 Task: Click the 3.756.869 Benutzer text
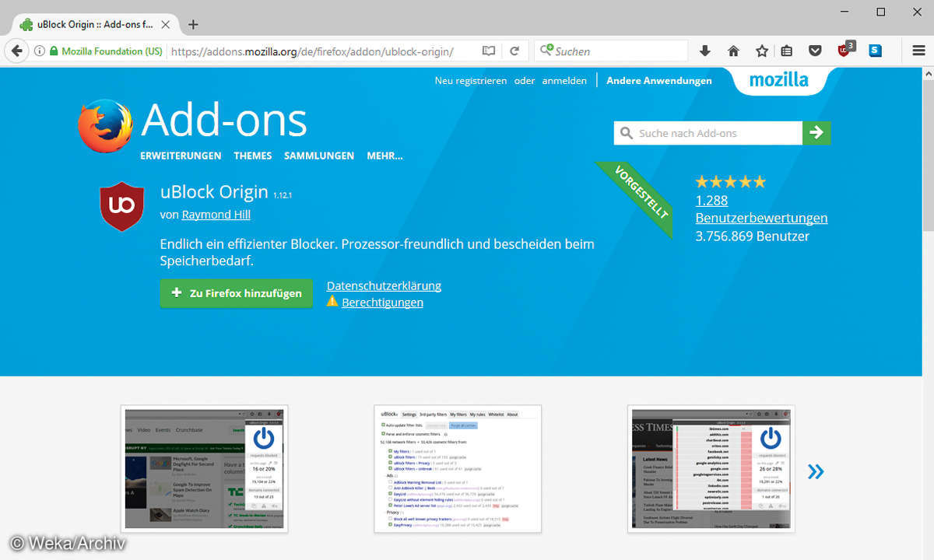coord(753,236)
